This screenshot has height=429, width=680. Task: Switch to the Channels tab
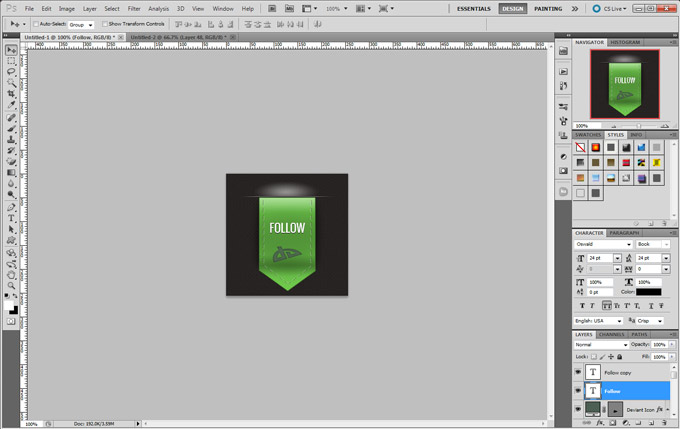pos(611,334)
